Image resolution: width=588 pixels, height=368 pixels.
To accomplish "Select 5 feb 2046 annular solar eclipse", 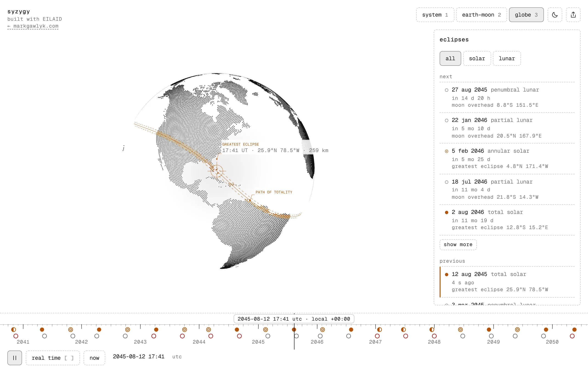I will click(507, 159).
